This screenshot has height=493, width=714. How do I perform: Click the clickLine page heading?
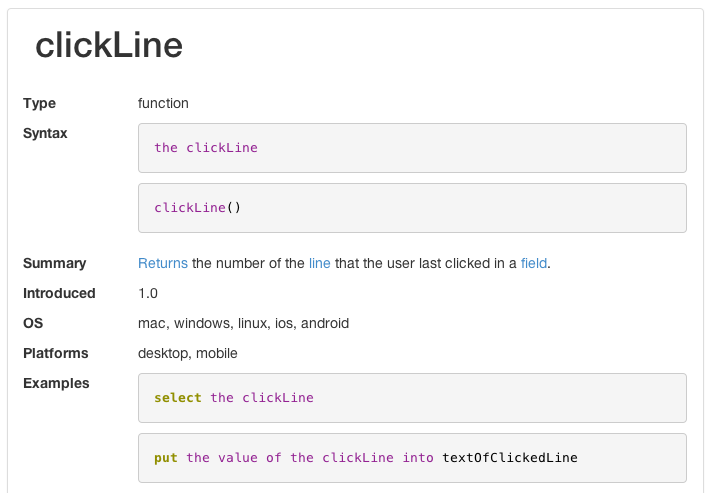pos(109,46)
